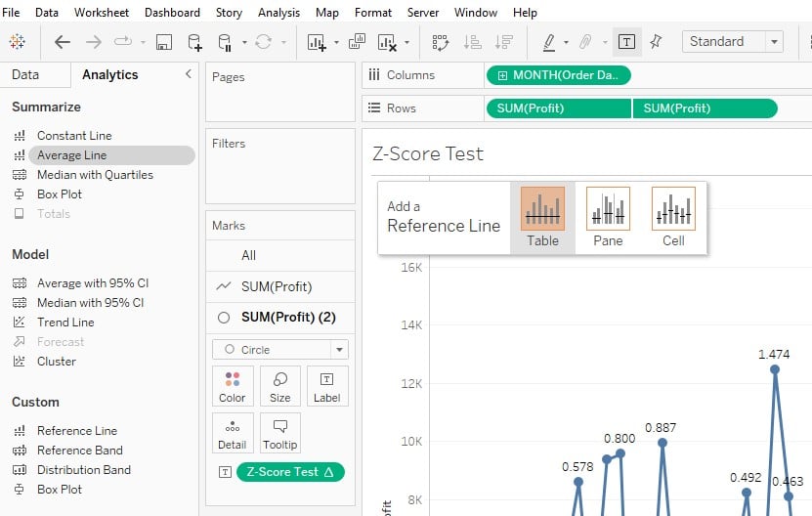This screenshot has width=812, height=516.
Task: Collapse the side pane with the chevron
Action: coord(189,74)
